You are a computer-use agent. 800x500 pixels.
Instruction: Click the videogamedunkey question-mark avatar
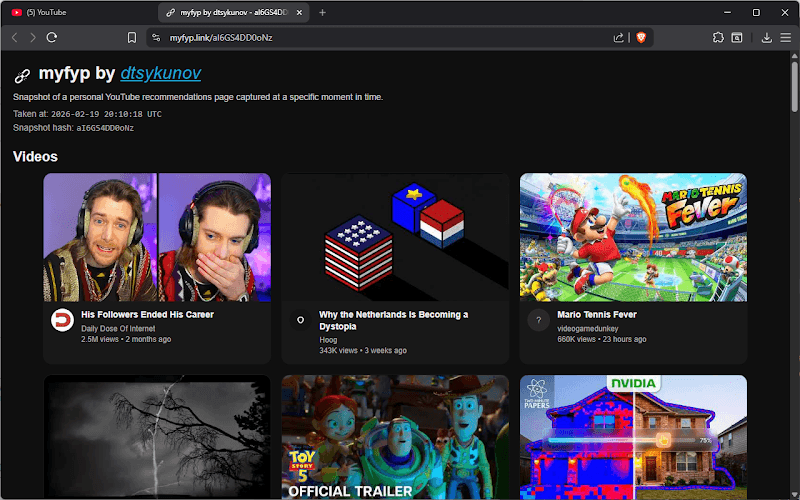pos(538,320)
